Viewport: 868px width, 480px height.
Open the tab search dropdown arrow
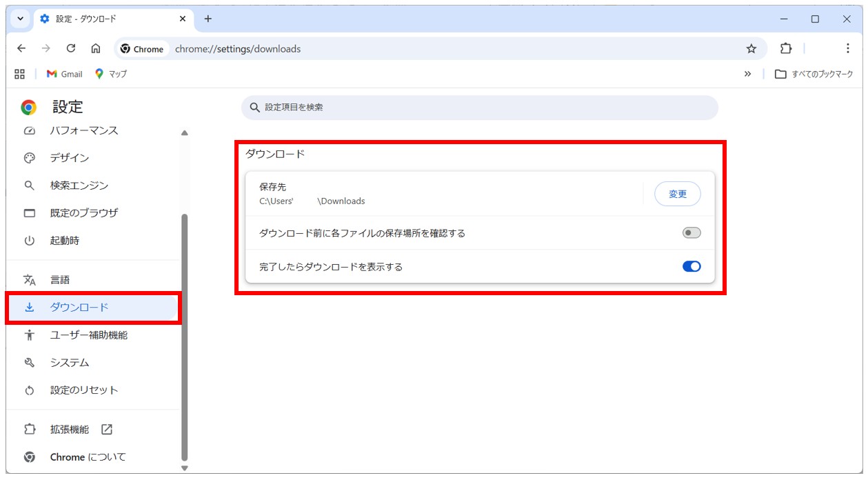19,19
